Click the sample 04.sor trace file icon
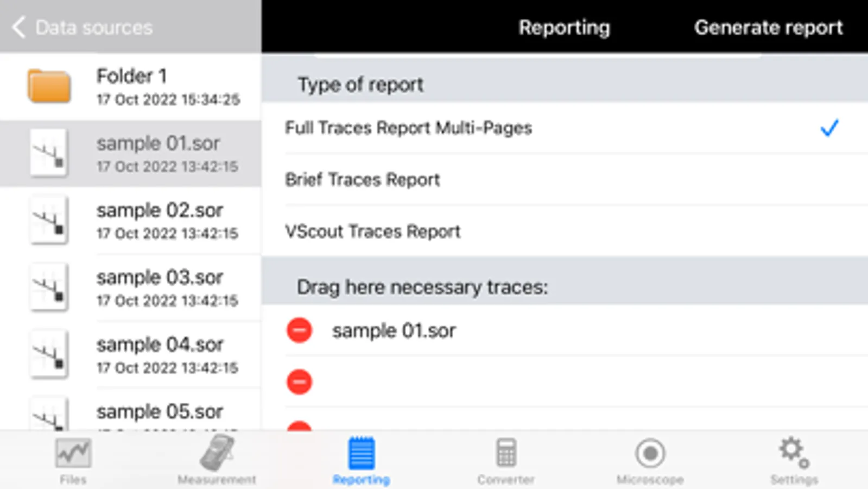Image resolution: width=868 pixels, height=489 pixels. tap(49, 354)
